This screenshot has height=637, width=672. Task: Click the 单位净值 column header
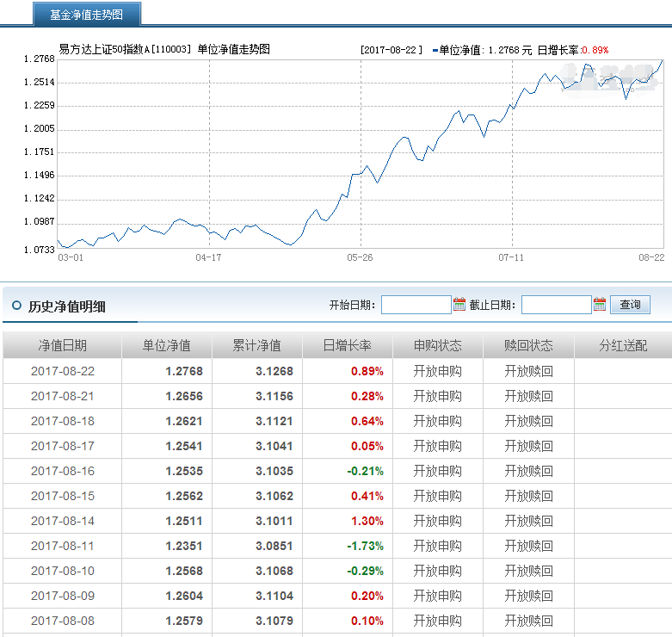pyautogui.click(x=167, y=345)
